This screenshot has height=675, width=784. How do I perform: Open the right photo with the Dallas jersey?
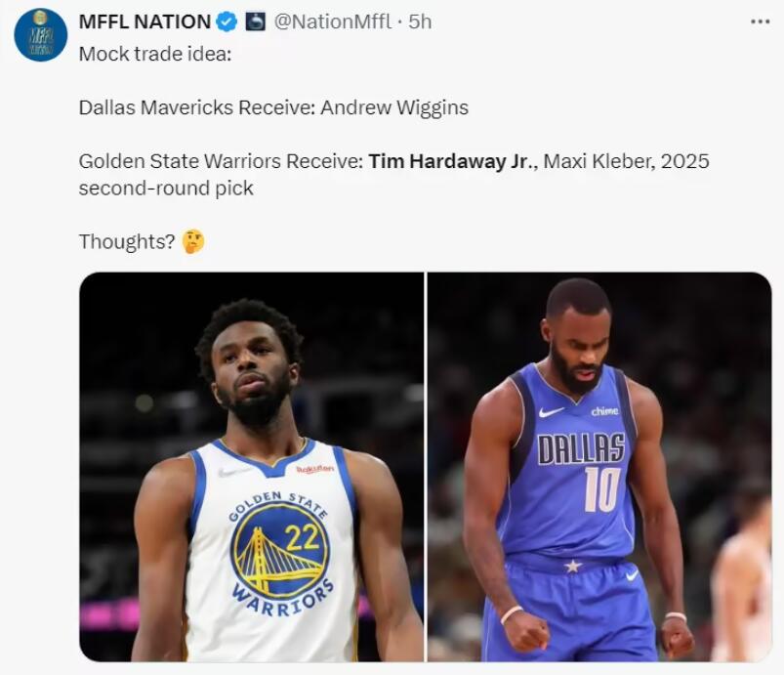598,466
